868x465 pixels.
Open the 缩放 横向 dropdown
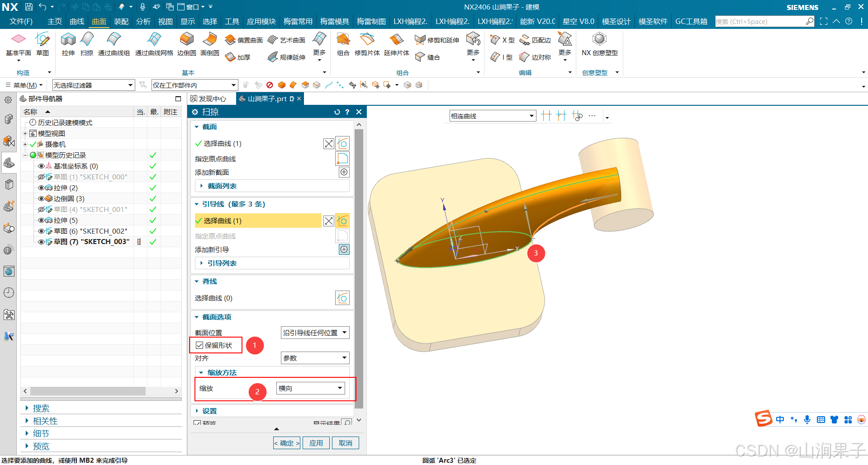coord(311,388)
